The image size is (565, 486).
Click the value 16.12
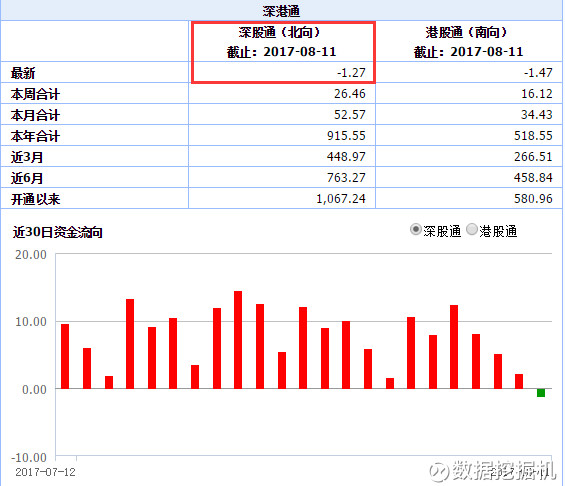click(x=537, y=94)
